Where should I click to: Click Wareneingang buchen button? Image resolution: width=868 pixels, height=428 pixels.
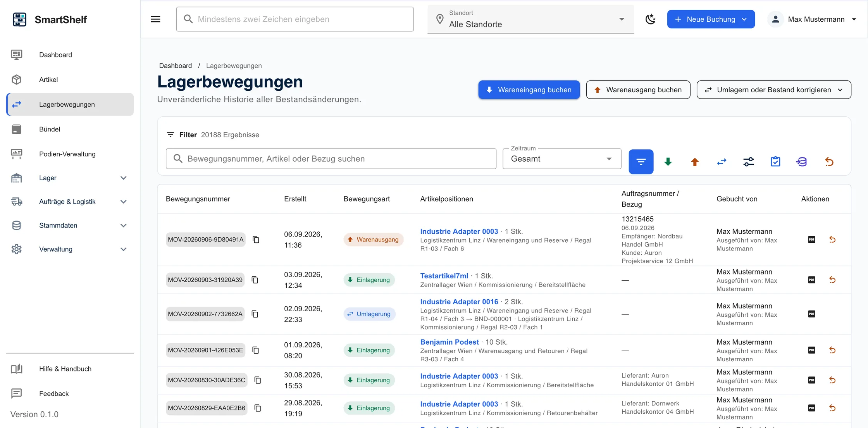pyautogui.click(x=529, y=90)
